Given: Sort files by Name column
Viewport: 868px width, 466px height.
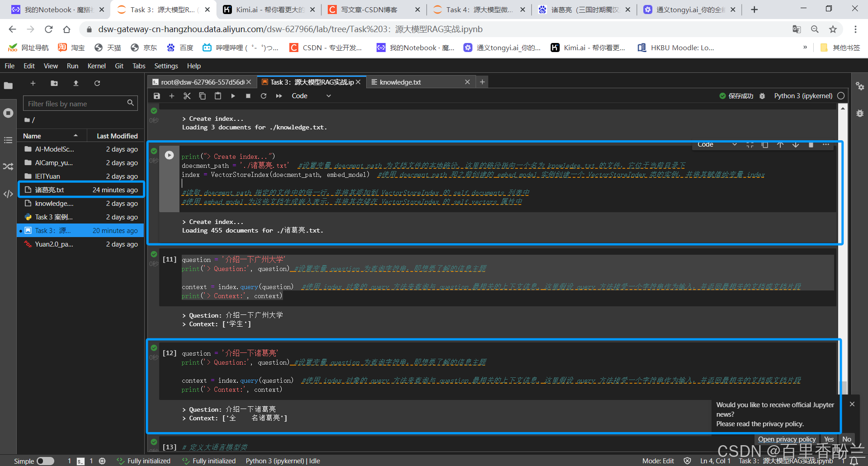Looking at the screenshot, I should [51, 136].
